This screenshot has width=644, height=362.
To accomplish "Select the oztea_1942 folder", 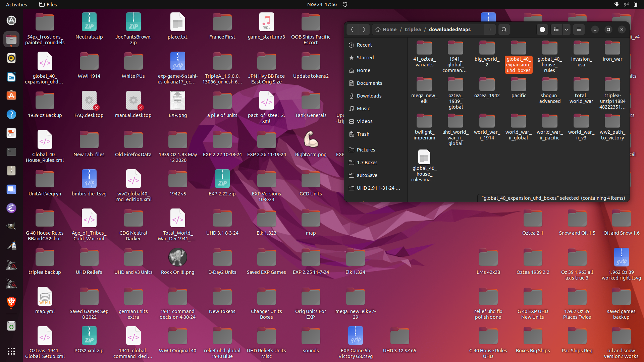I will coord(487,88).
